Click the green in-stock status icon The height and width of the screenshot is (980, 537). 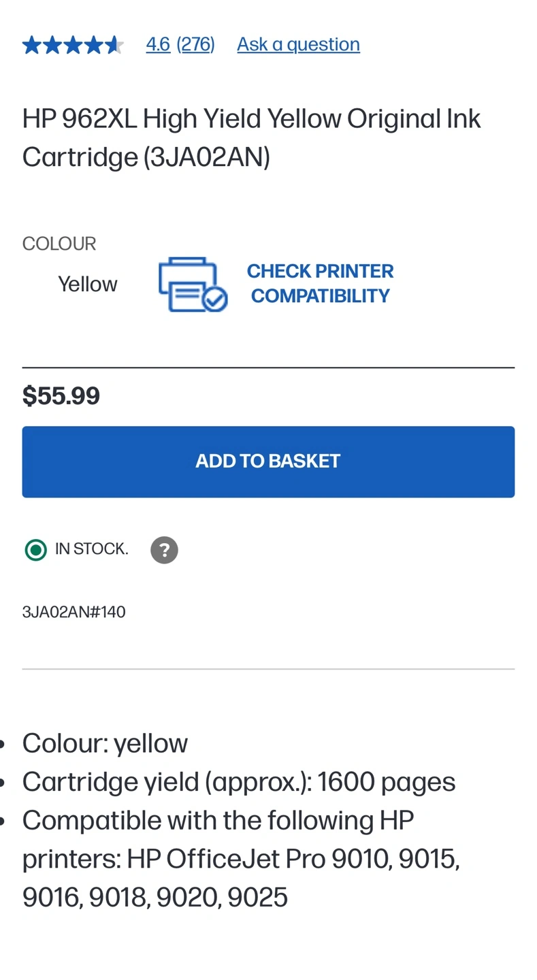pos(35,550)
